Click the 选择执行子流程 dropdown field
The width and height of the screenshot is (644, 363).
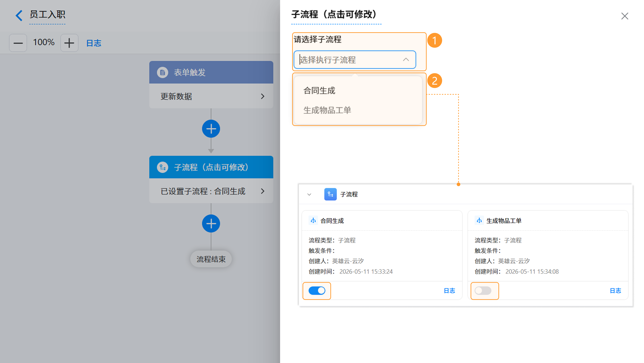[x=355, y=60]
